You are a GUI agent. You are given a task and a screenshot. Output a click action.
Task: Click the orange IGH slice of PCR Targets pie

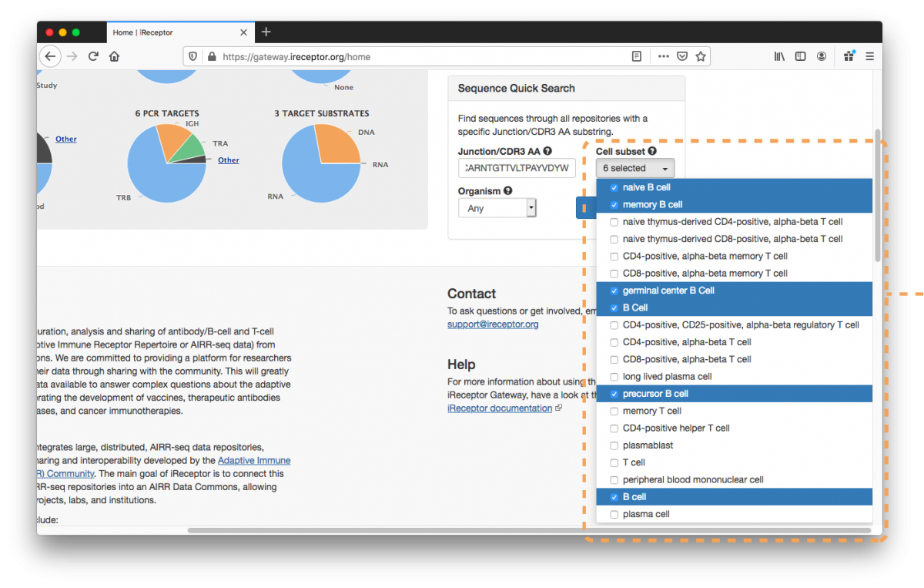point(173,139)
